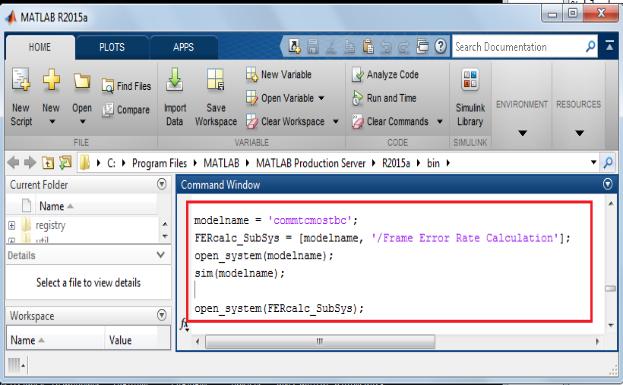Switch to the APPS tab
This screenshot has height=385, width=623.
point(183,47)
